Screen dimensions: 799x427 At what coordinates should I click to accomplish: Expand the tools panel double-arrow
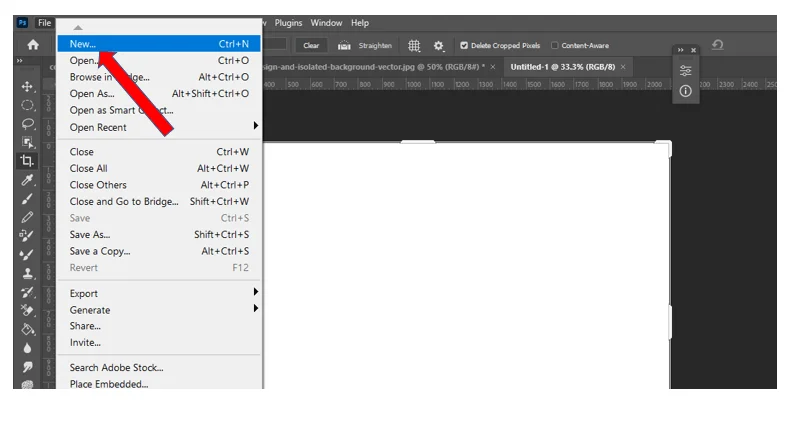20,61
